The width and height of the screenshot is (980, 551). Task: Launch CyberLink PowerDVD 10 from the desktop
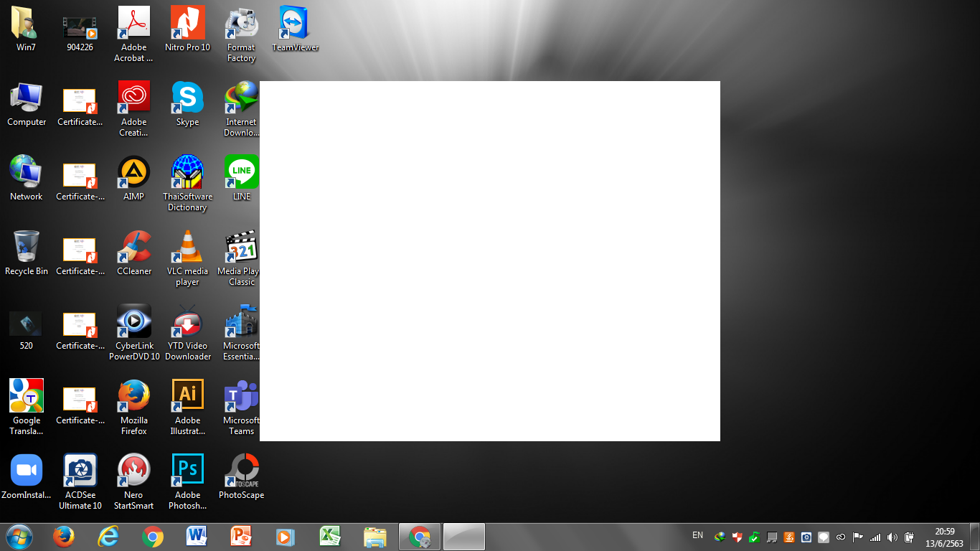coord(133,332)
